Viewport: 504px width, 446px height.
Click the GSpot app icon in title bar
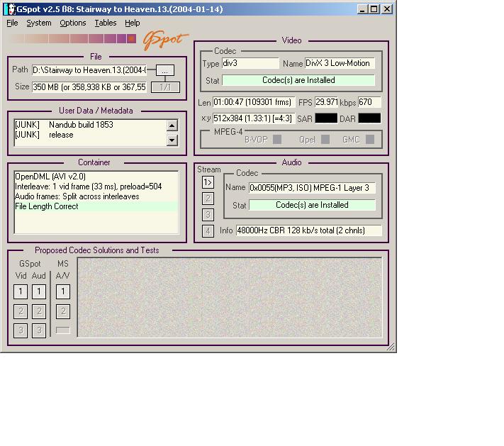pos(10,9)
